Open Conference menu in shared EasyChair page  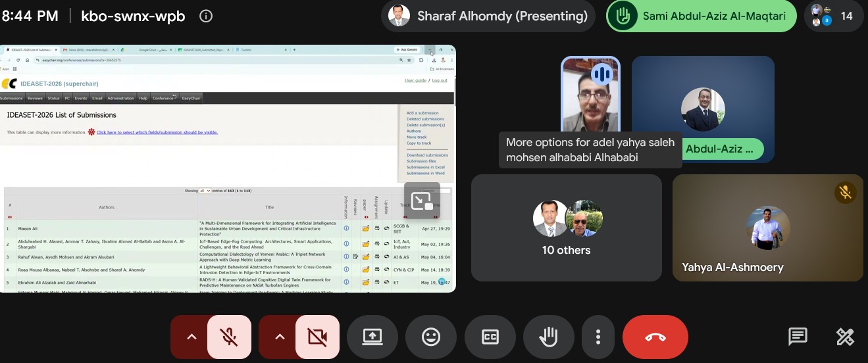click(165, 98)
